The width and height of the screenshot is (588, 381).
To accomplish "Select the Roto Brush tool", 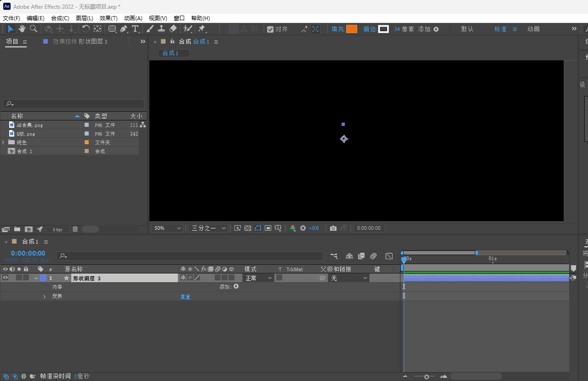I will 188,29.
